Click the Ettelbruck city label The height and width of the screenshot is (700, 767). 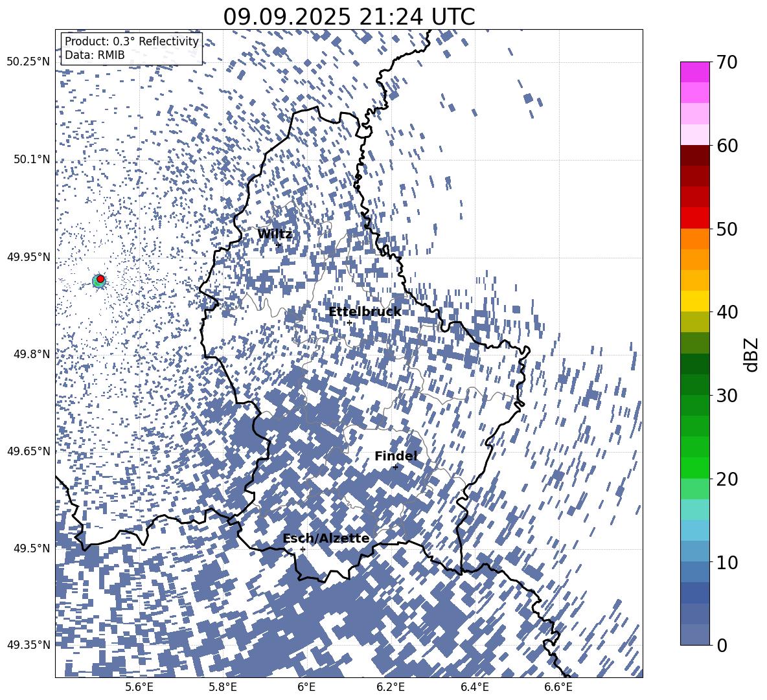[x=365, y=311]
